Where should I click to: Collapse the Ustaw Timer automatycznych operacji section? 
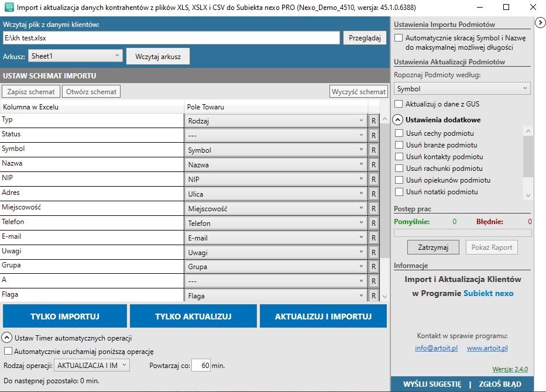click(x=7, y=338)
